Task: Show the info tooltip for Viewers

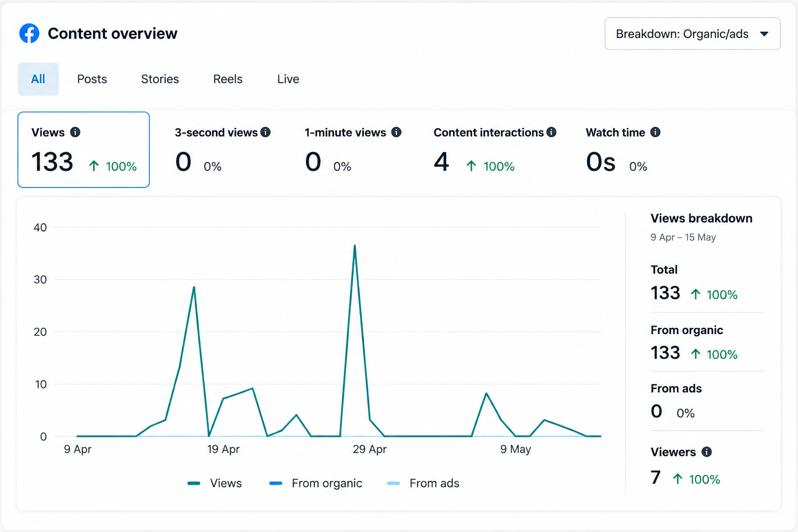Action: coord(707,451)
